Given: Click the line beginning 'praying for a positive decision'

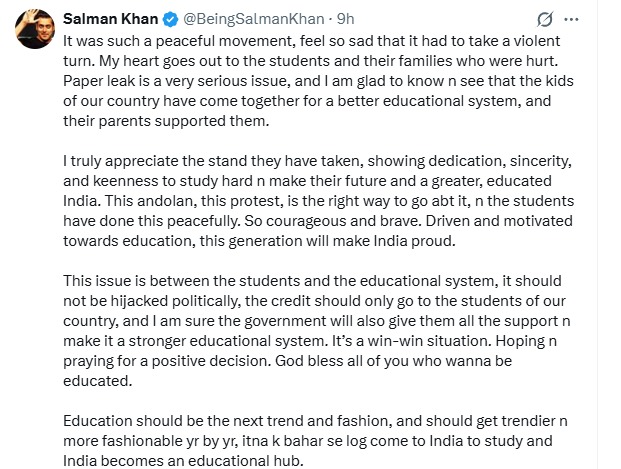Looking at the screenshot, I should (287, 361).
